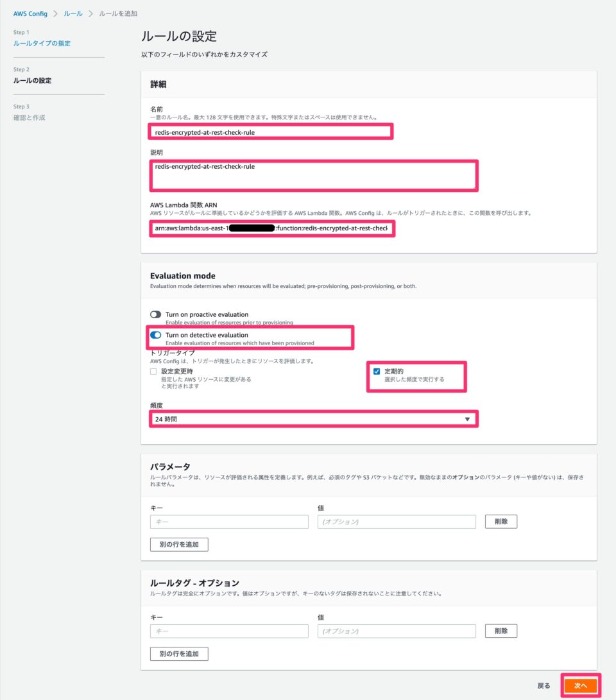616x700 pixels.
Task: Focus the parameter キー input field
Action: [x=228, y=521]
